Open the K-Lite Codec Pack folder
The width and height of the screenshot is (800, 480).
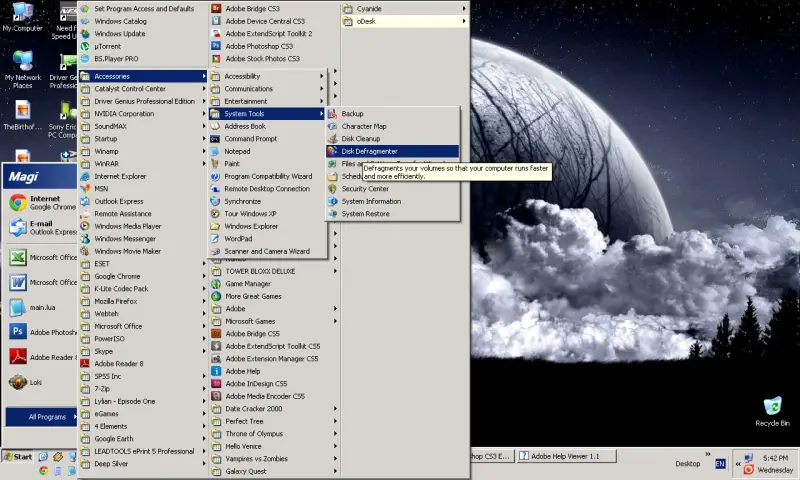143,289
